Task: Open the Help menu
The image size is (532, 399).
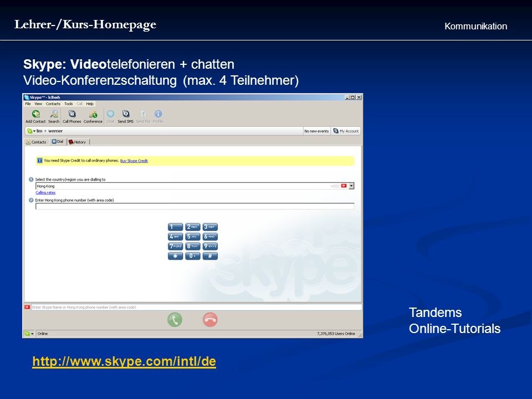Action: pyautogui.click(x=90, y=104)
